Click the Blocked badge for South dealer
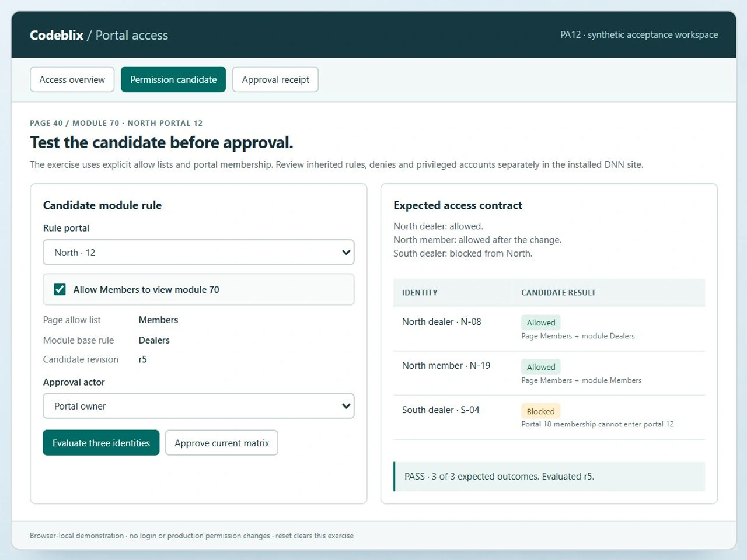Viewport: 747px width, 560px height. (x=541, y=411)
